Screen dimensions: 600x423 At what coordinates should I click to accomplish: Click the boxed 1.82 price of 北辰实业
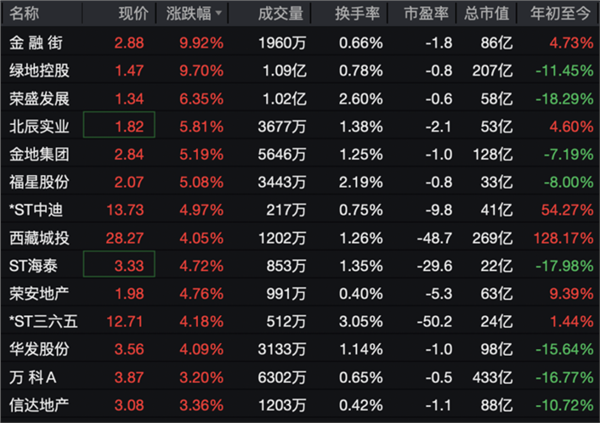120,127
